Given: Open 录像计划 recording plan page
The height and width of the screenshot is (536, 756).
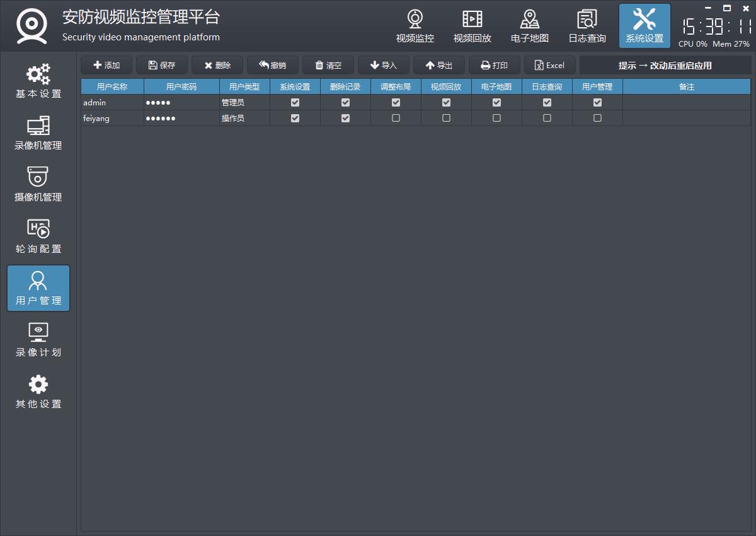Looking at the screenshot, I should (x=38, y=340).
